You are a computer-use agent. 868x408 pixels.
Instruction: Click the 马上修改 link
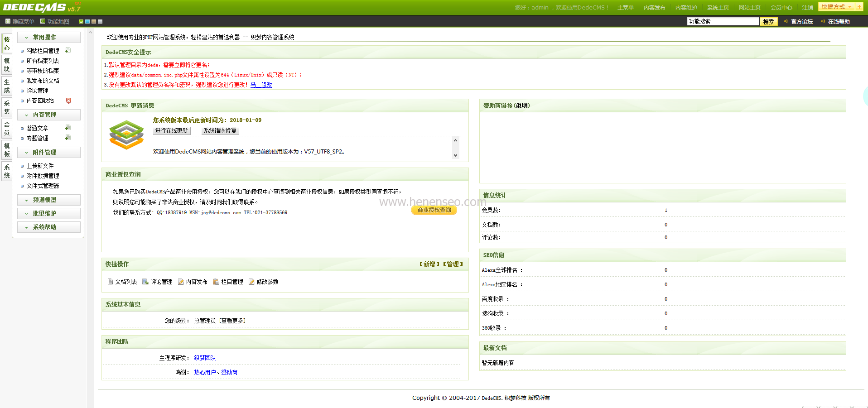click(261, 85)
